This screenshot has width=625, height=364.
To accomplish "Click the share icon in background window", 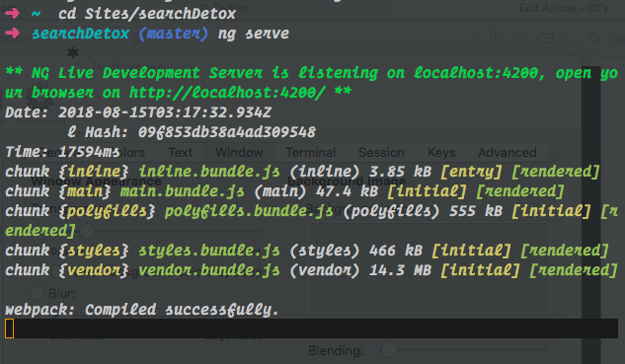I will tap(495, 38).
